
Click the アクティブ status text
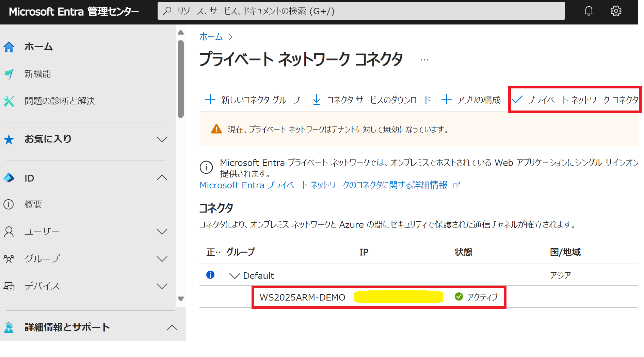[483, 297]
